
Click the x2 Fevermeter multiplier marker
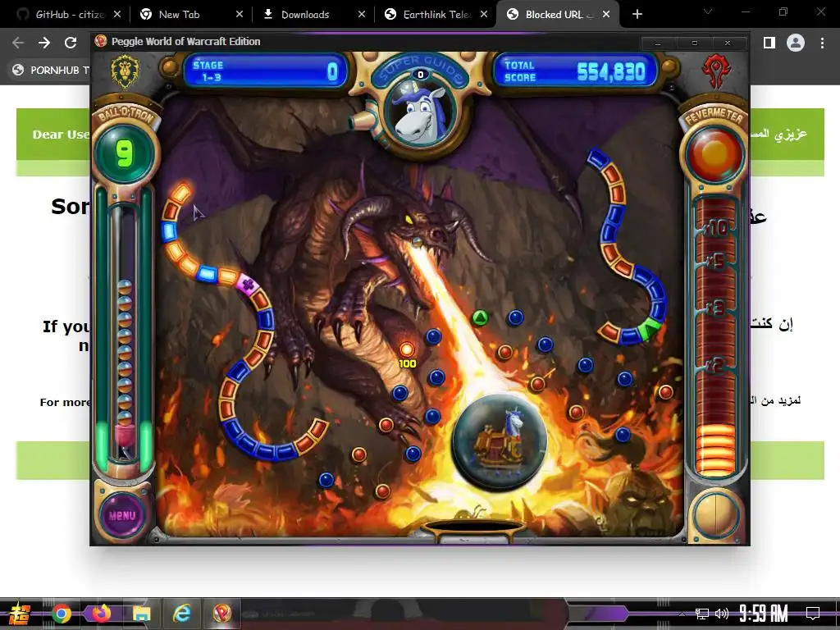point(715,366)
